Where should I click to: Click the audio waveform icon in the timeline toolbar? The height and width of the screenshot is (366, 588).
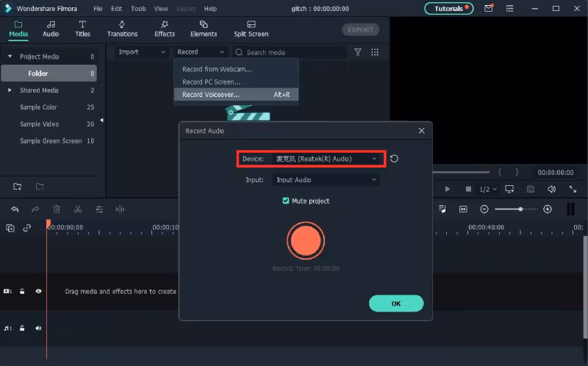120,209
